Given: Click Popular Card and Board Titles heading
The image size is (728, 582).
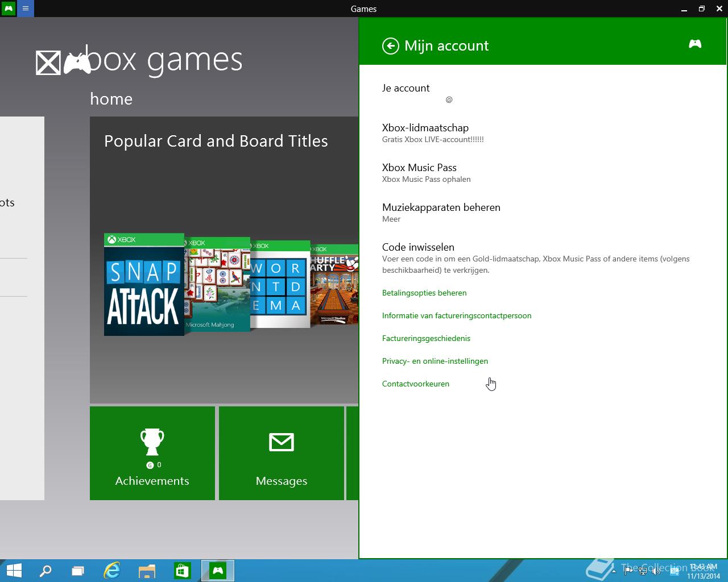Looking at the screenshot, I should (x=216, y=141).
